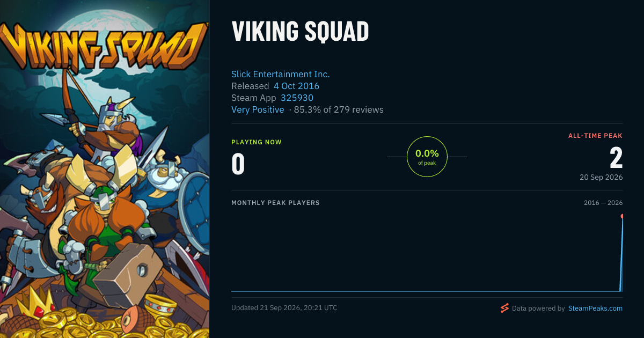Screen dimensions: 644x338
Task: Click the 2016 — 2026 range label
Action: [603, 203]
